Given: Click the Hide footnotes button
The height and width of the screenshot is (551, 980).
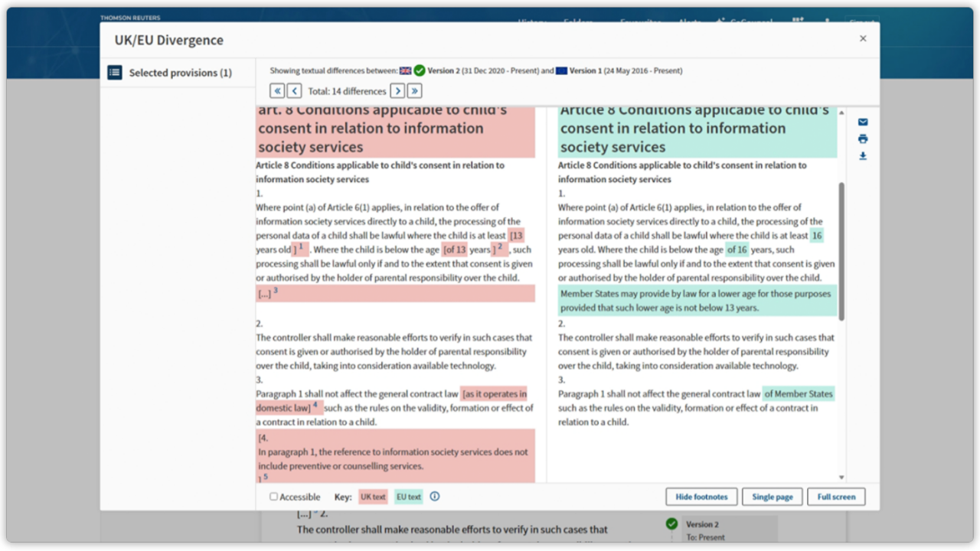Looking at the screenshot, I should tap(701, 496).
